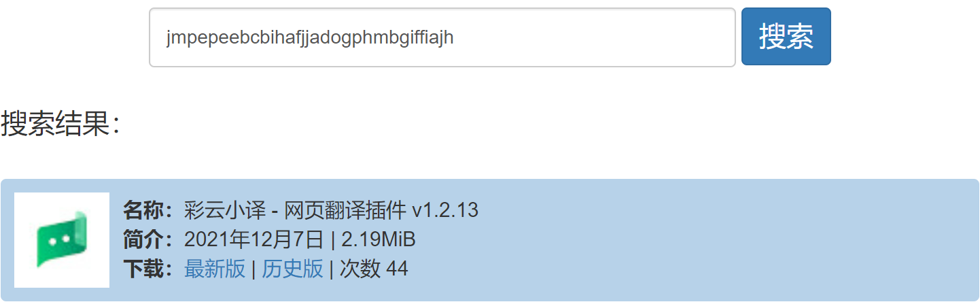Click the 2.19MiB file size text
980x302 pixels.
pos(378,240)
